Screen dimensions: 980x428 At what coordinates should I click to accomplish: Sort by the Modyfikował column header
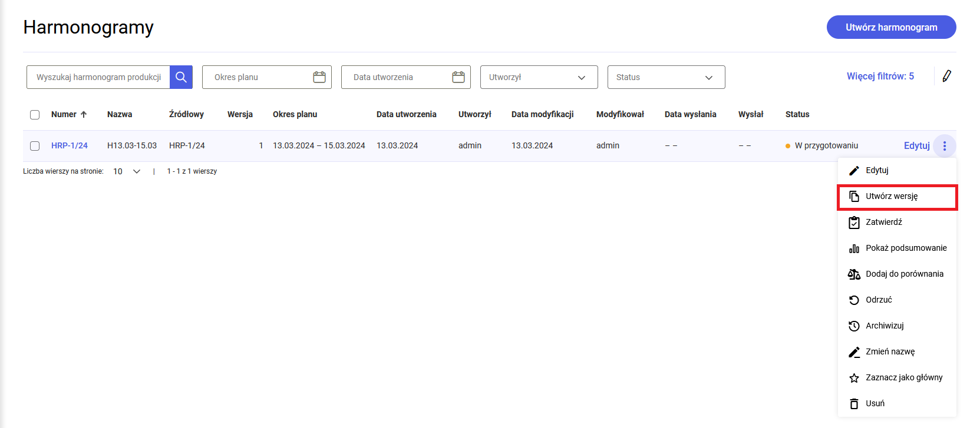click(620, 114)
